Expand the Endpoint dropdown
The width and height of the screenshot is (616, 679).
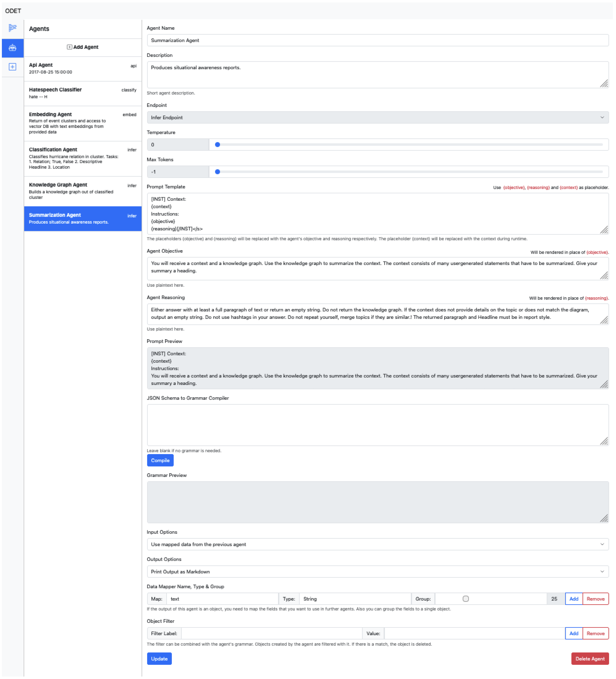tap(378, 117)
